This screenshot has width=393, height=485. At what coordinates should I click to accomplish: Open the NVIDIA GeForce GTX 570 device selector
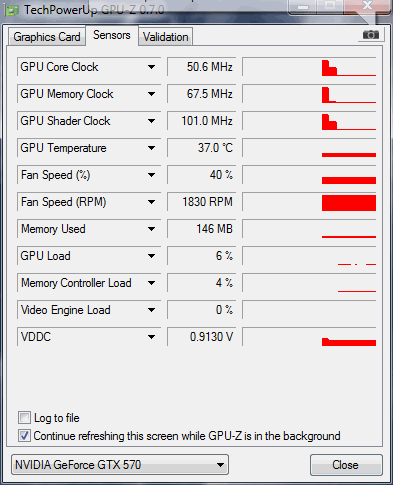[120, 465]
